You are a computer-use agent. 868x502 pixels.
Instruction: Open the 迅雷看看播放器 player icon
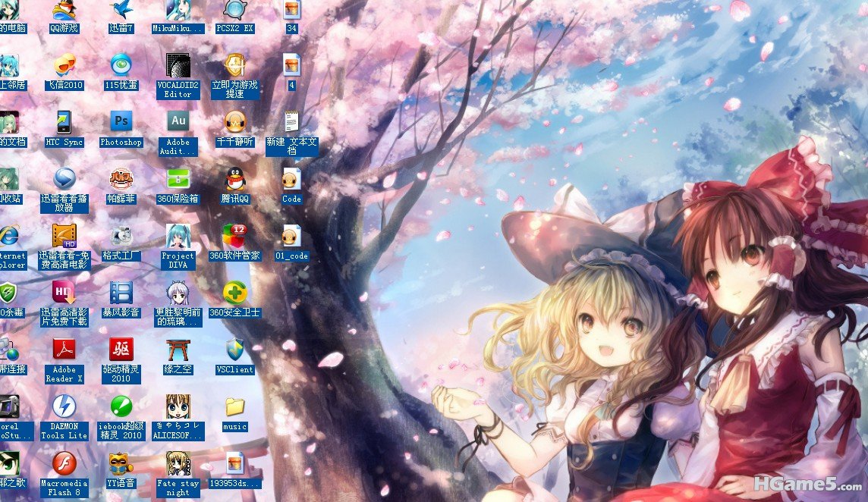(64, 179)
